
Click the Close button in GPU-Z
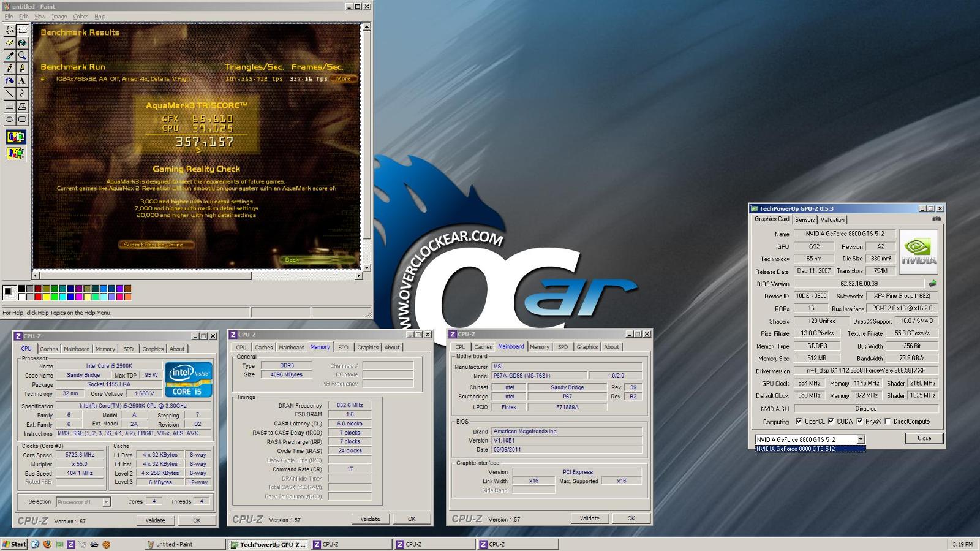[x=924, y=438]
